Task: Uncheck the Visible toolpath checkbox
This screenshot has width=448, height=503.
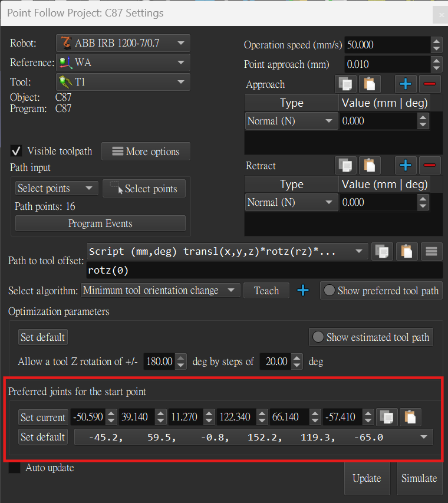Action: point(17,151)
